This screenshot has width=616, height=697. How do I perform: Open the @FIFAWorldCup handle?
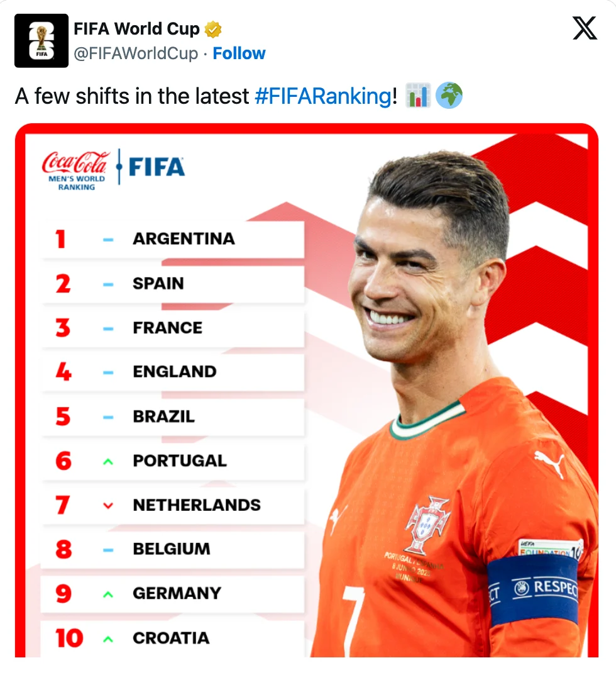[x=136, y=53]
